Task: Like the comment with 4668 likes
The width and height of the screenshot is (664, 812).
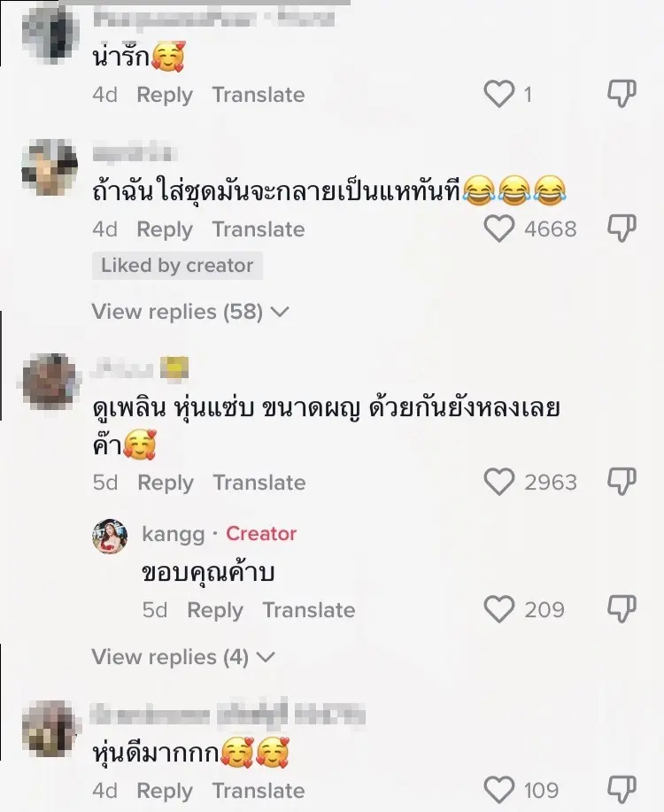Action: click(x=500, y=229)
